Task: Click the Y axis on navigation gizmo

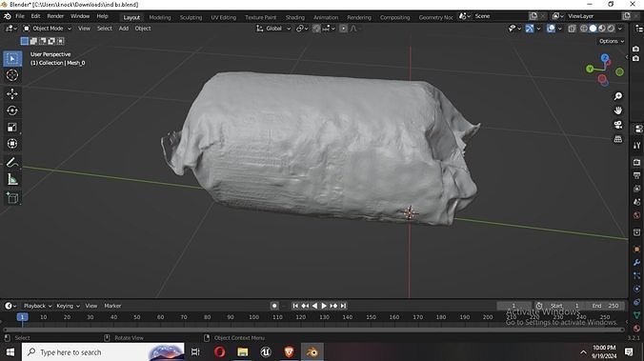Action: [590, 69]
